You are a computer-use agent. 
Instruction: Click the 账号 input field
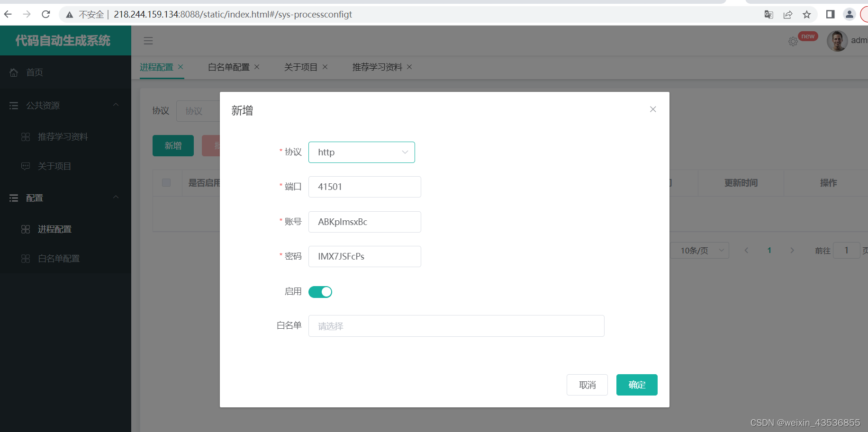point(365,222)
